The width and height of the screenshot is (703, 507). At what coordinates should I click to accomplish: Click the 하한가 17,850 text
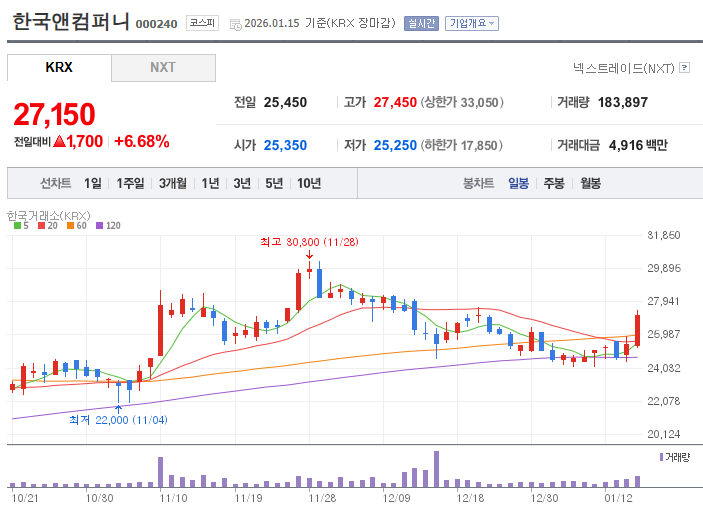click(x=461, y=146)
